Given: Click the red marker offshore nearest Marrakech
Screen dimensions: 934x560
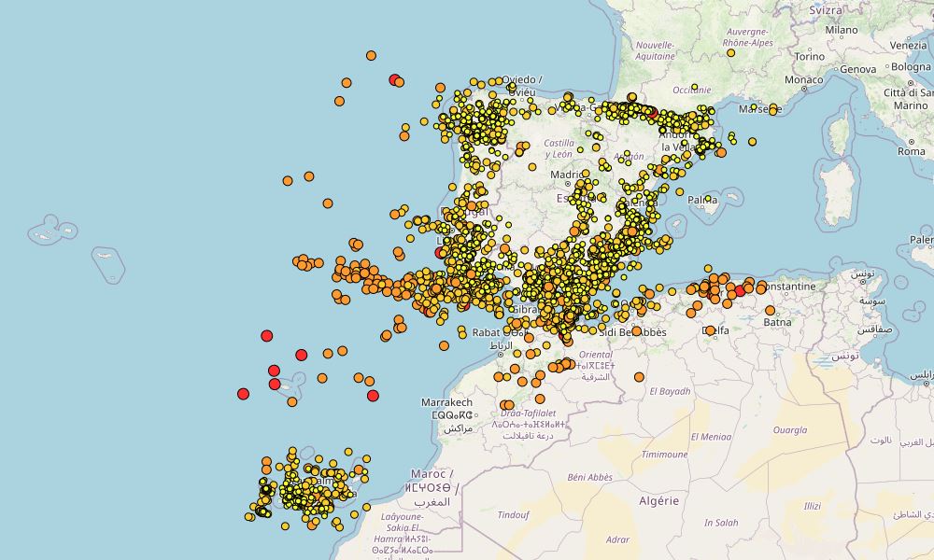Looking at the screenshot, I should (x=374, y=396).
